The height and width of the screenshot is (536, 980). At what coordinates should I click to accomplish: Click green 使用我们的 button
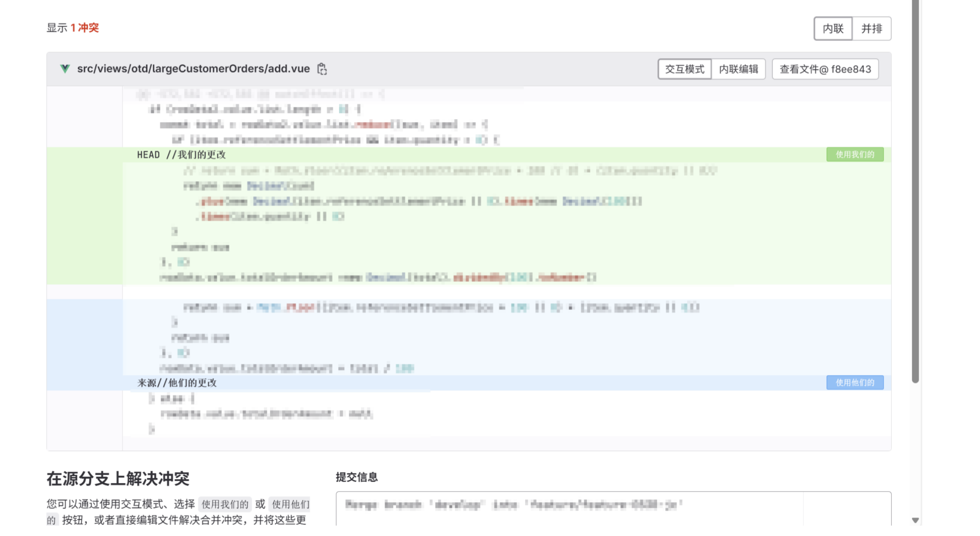coord(855,155)
